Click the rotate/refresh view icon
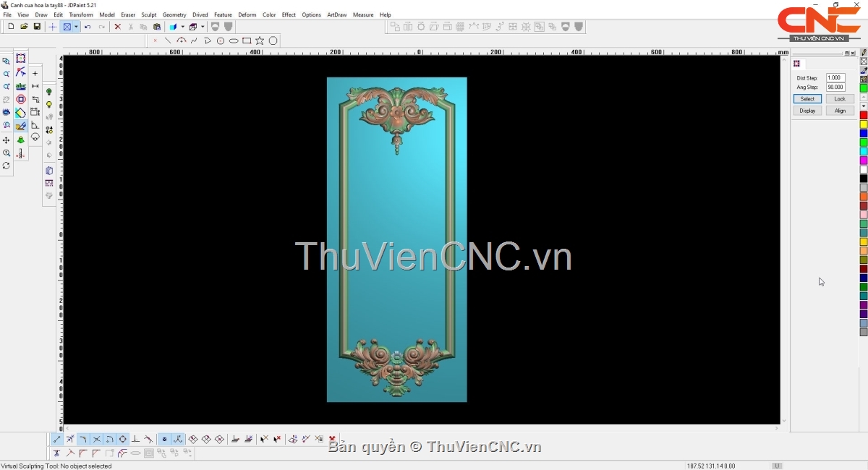 coord(7,166)
